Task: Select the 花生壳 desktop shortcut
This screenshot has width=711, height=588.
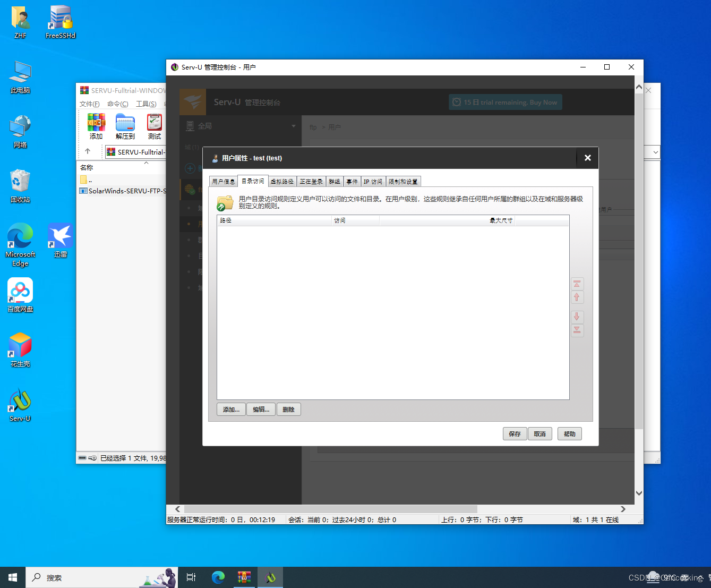Action: [20, 351]
